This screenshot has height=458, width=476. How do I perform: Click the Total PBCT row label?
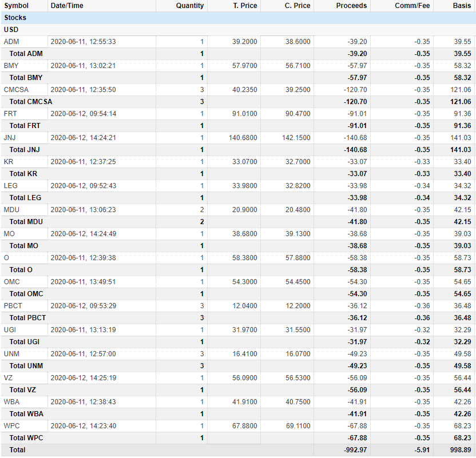(27, 318)
